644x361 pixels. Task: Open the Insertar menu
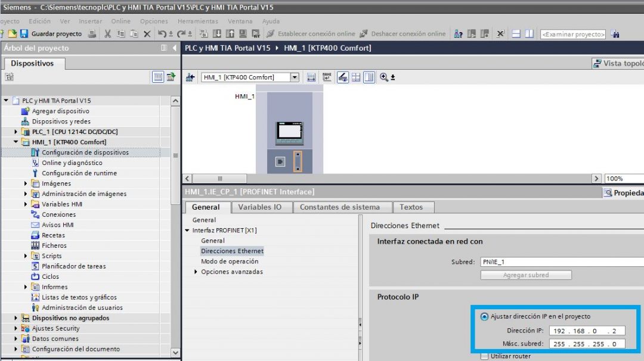point(91,21)
